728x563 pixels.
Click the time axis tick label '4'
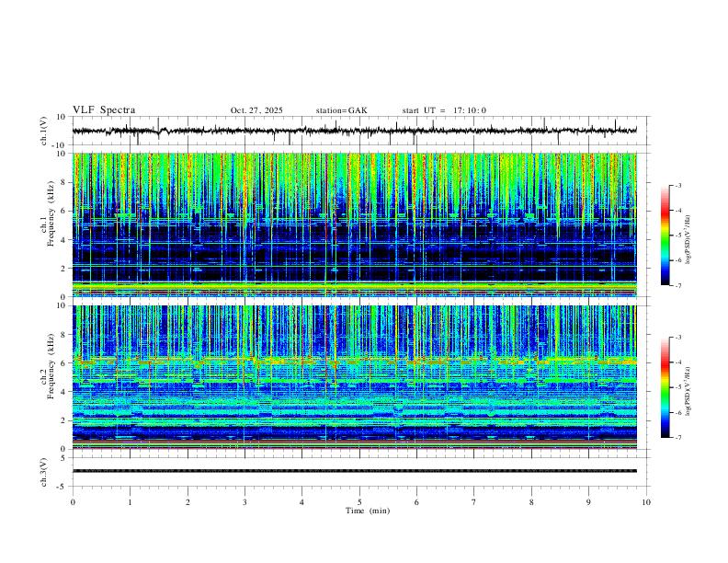(301, 502)
